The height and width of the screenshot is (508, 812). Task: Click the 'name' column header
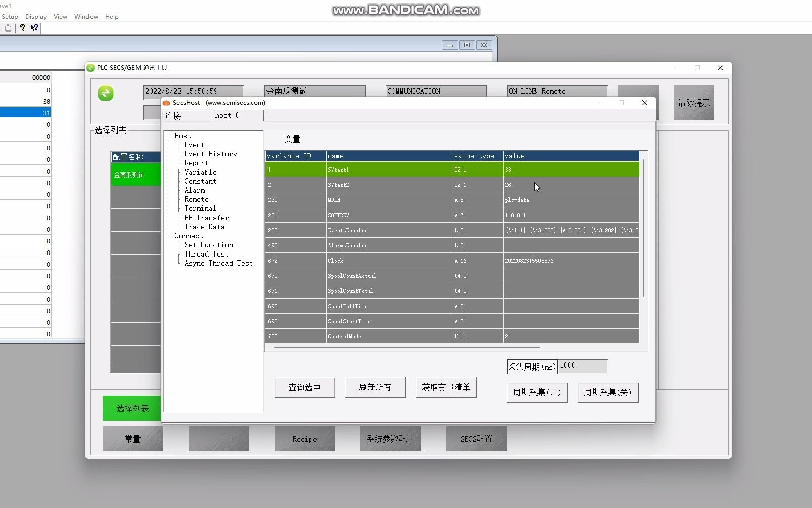coord(389,156)
